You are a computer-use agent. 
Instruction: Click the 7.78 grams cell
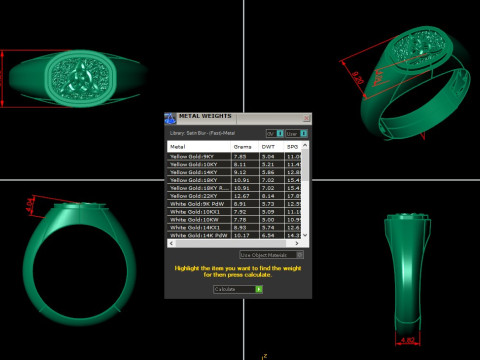click(x=245, y=220)
